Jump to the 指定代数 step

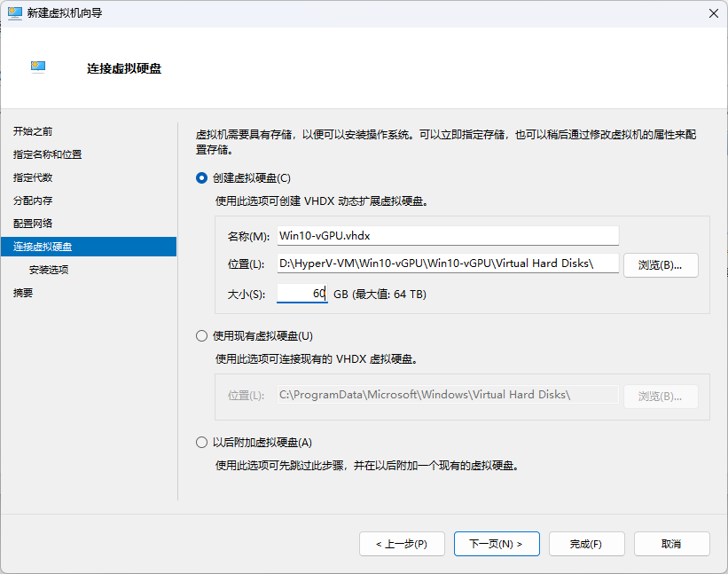click(33, 177)
